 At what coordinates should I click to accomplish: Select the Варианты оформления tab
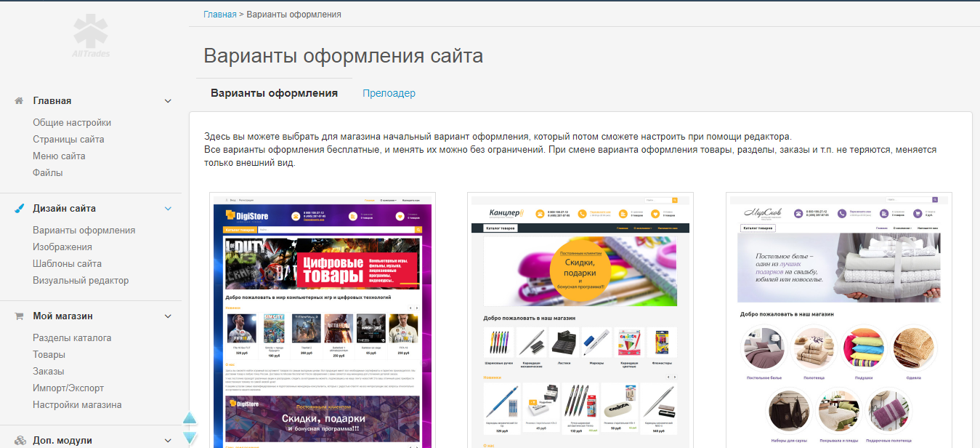(274, 93)
